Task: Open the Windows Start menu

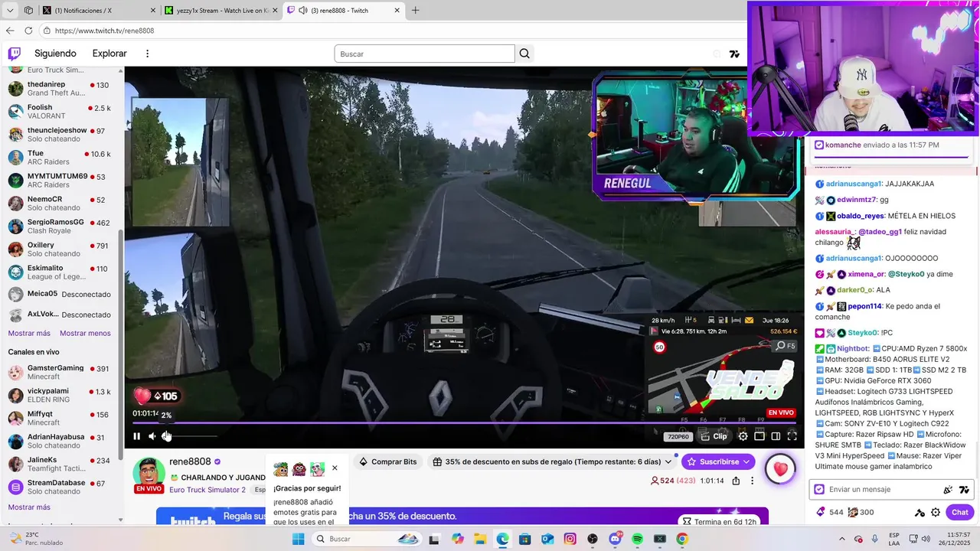Action: tap(298, 539)
